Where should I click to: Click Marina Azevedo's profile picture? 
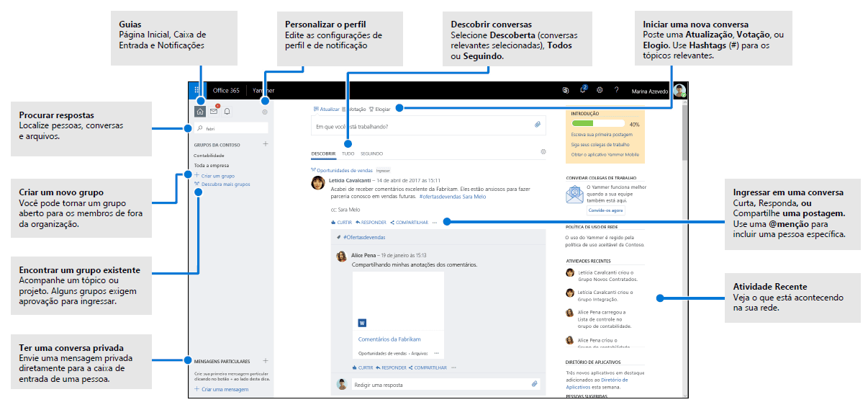point(679,91)
